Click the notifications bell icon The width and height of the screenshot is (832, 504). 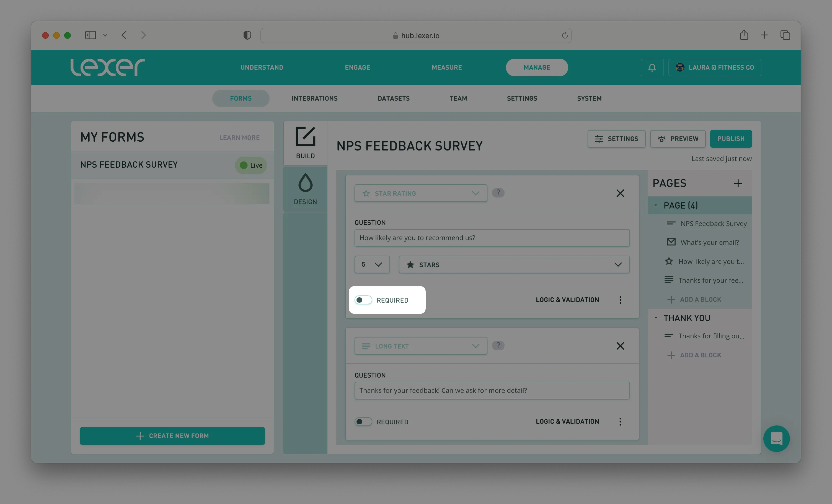(652, 67)
